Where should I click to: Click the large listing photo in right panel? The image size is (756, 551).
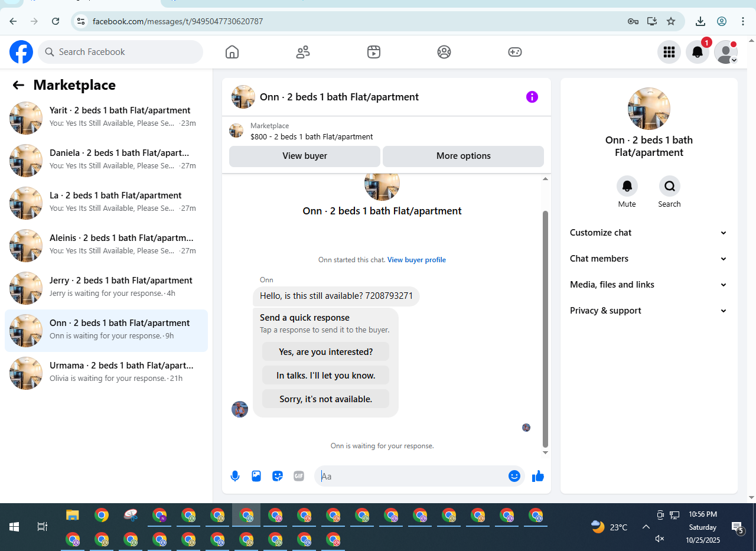649,109
